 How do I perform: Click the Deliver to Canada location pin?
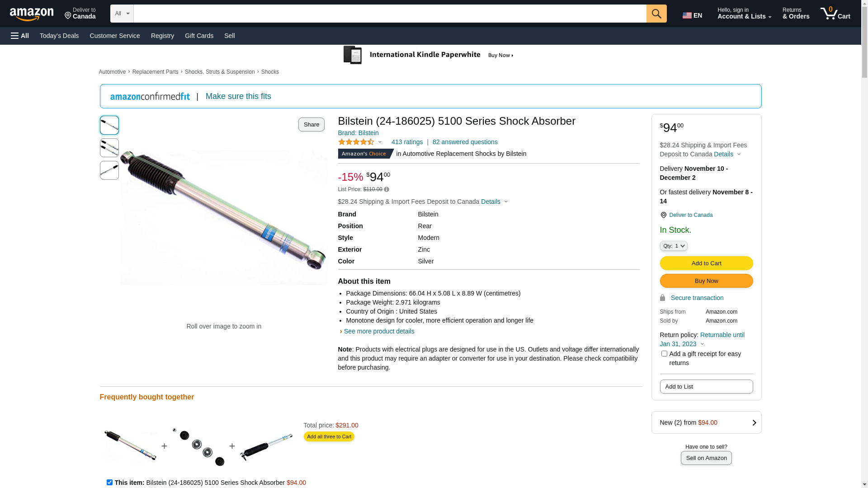[663, 215]
